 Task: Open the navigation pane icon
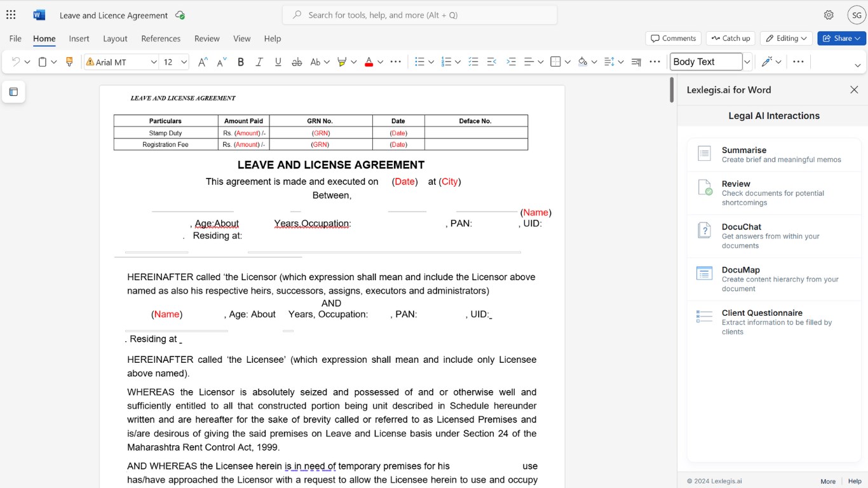(13, 92)
